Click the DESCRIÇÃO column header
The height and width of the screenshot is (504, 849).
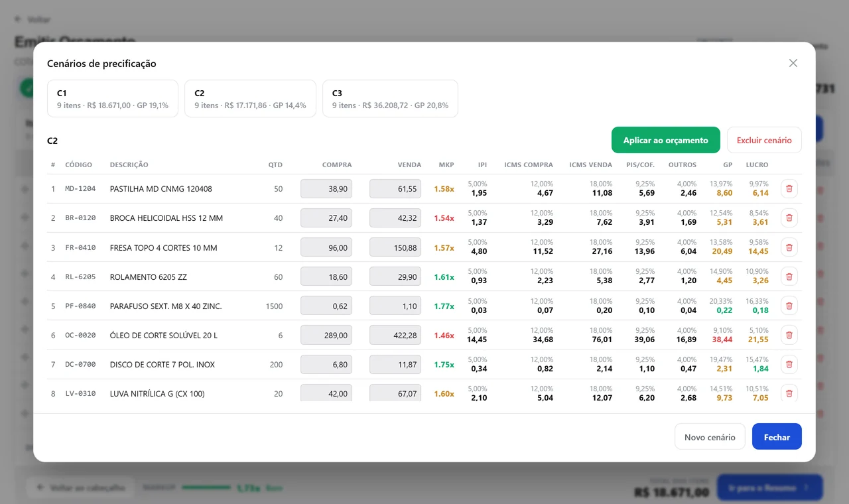coord(129,164)
